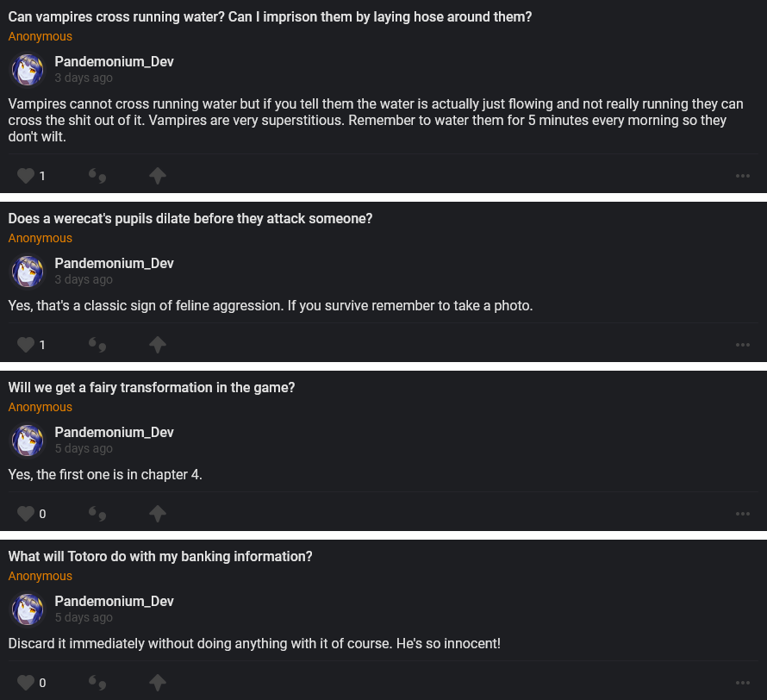This screenshot has width=767, height=700.
Task: Open the "5 days ago" timestamp on Totoro answer
Action: (84, 617)
